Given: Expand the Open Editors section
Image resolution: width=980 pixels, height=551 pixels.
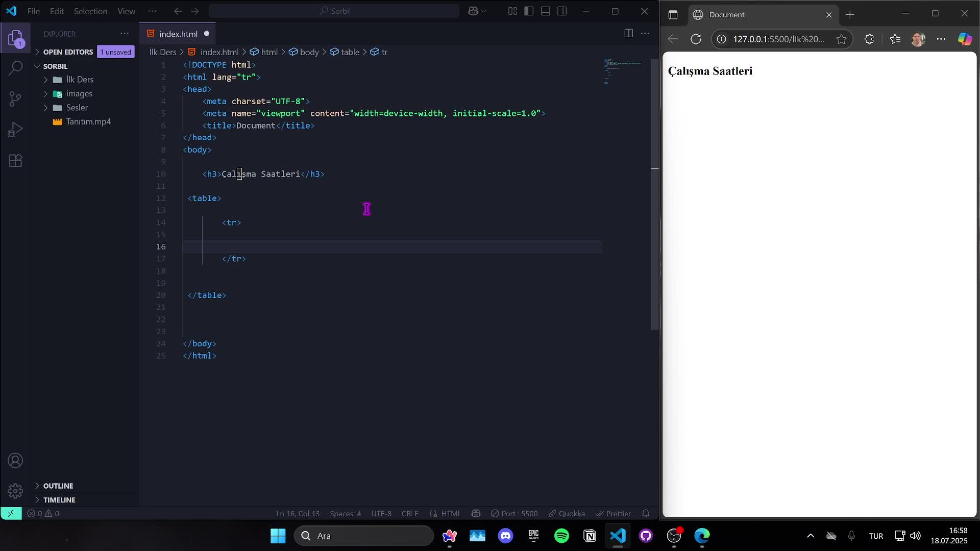Looking at the screenshot, I should pos(67,52).
